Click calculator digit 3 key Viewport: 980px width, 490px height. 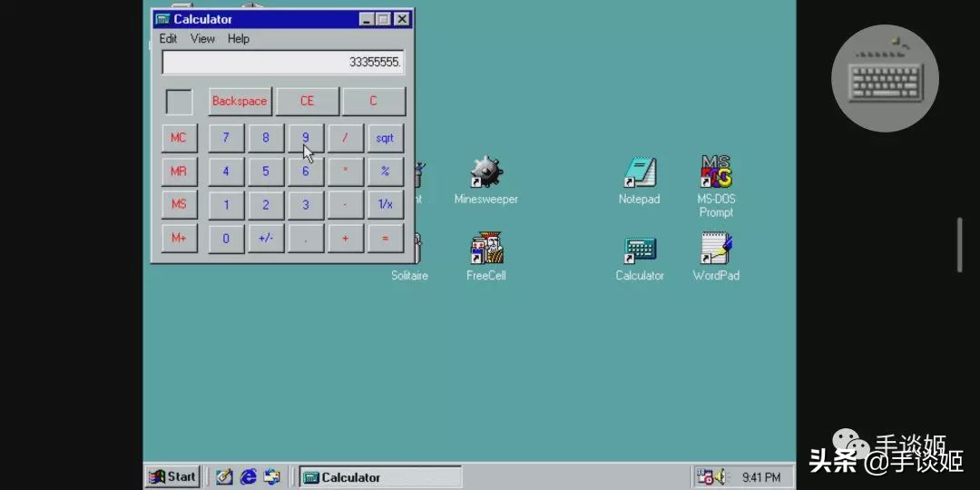pyautogui.click(x=306, y=205)
